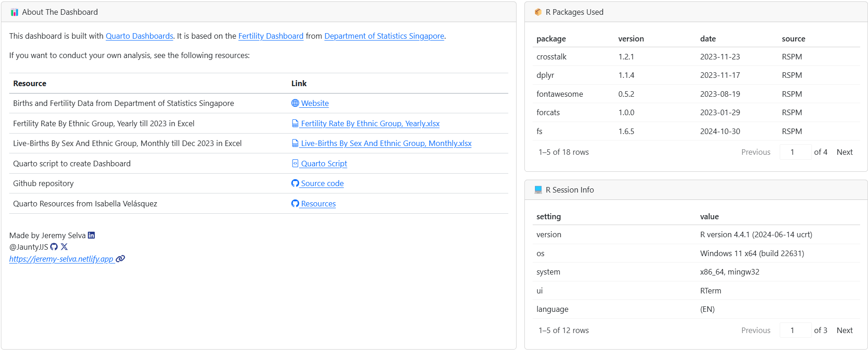The height and width of the screenshot is (351, 868).
Task: Open the Fertility Dashboard link
Action: [270, 36]
